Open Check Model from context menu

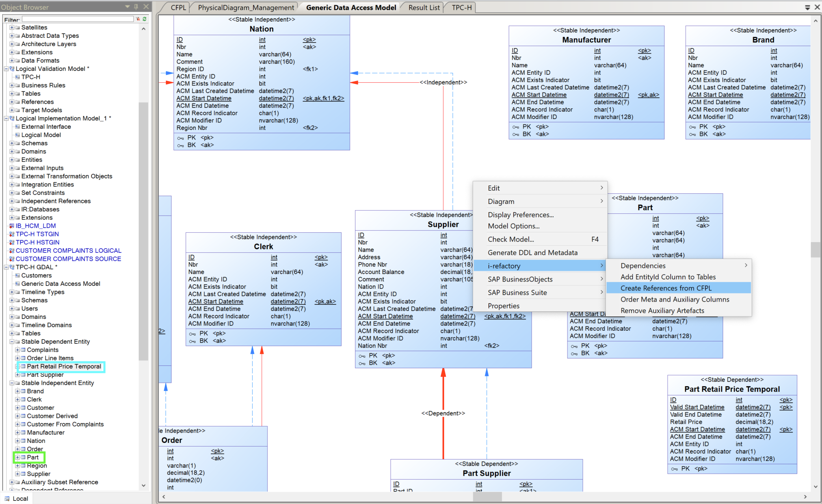[540, 239]
